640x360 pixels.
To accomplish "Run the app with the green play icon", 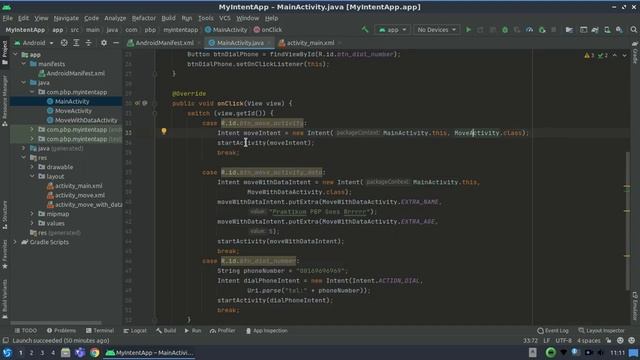I will [468, 30].
